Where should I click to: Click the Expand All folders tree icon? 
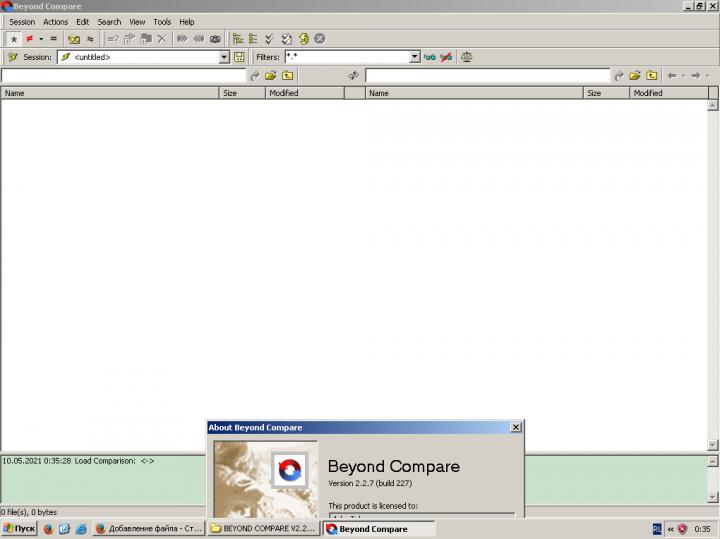238,39
